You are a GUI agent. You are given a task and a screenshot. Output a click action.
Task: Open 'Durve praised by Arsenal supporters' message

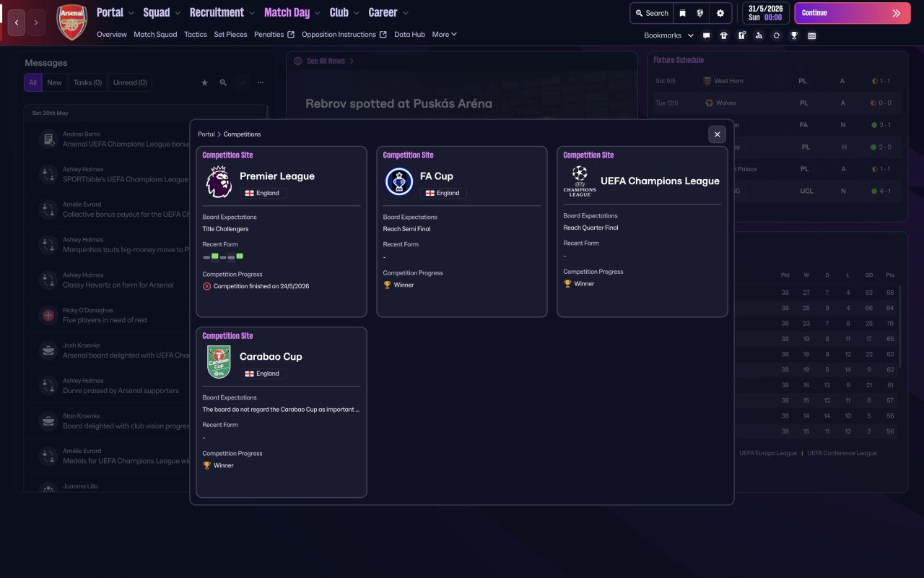121,391
